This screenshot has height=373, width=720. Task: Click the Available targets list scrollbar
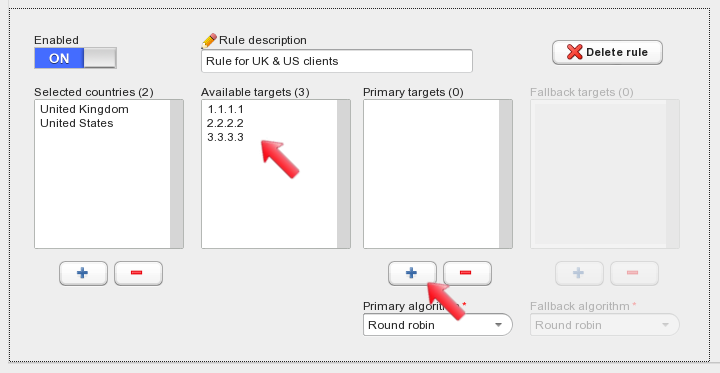click(343, 174)
